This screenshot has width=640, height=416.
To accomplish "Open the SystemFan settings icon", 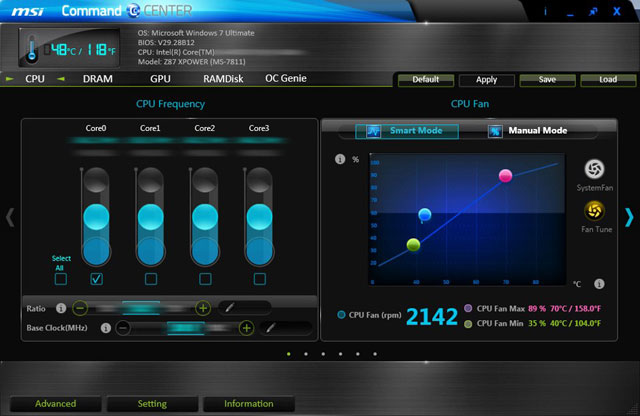I will coord(594,169).
